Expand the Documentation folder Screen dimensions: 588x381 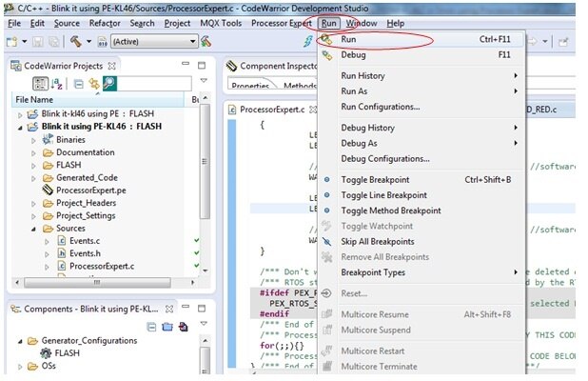click(33, 152)
